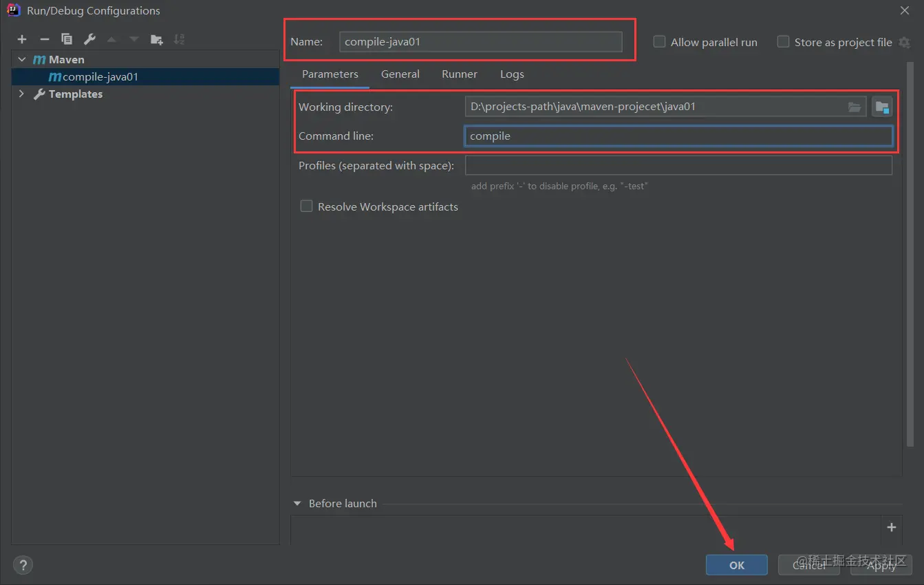Close the Run/Debug Configurations dialog
The image size is (924, 585).
904,10
